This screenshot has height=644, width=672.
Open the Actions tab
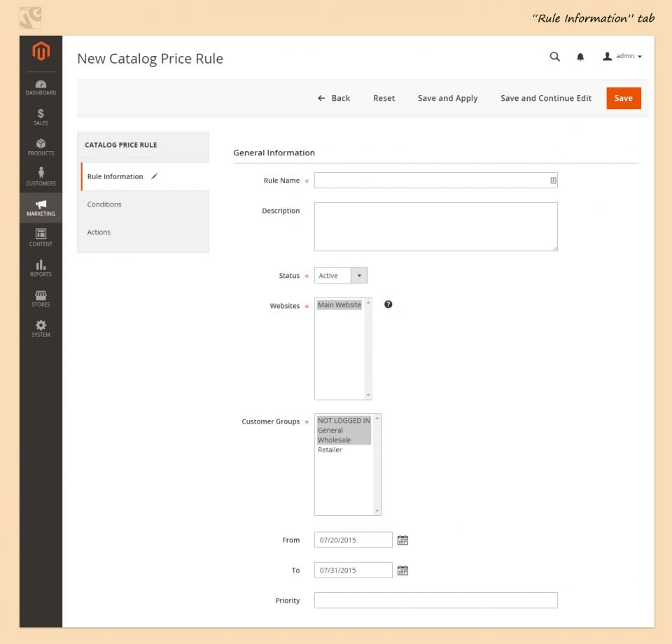pyautogui.click(x=99, y=232)
